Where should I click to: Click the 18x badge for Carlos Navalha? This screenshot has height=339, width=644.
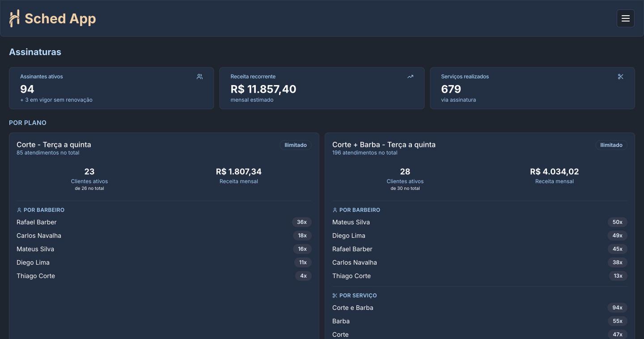(x=302, y=236)
